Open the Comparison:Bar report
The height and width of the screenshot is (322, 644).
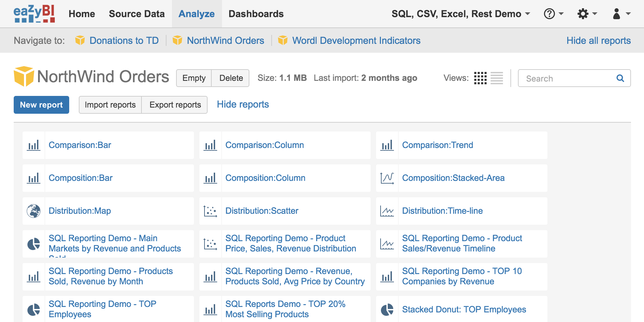[80, 145]
